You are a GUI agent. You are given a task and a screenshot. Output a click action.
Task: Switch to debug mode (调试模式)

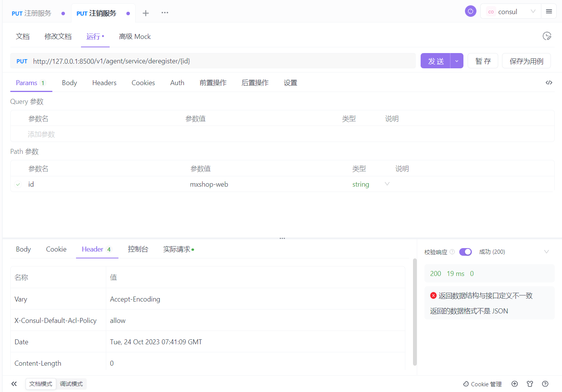point(71,384)
